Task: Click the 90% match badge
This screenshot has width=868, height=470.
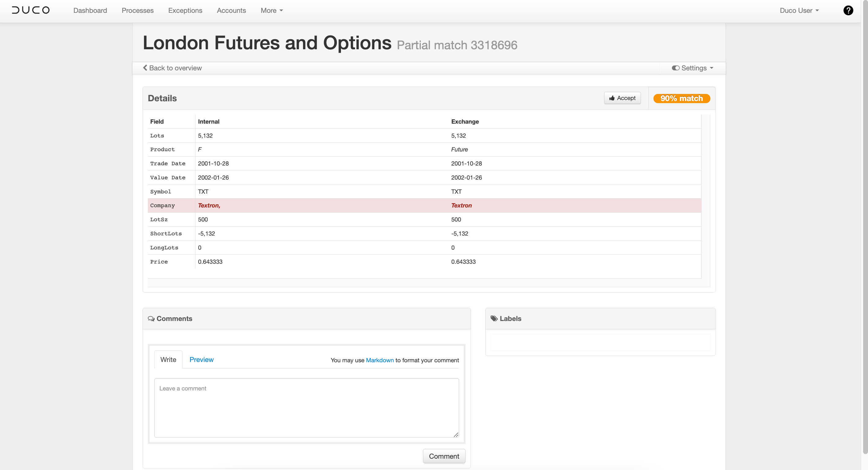Action: [x=681, y=98]
